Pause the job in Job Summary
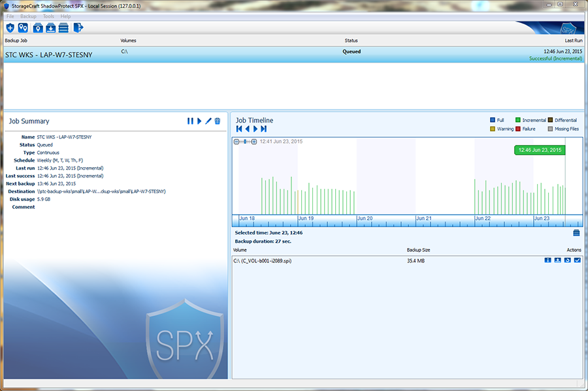588x391 pixels. (190, 121)
